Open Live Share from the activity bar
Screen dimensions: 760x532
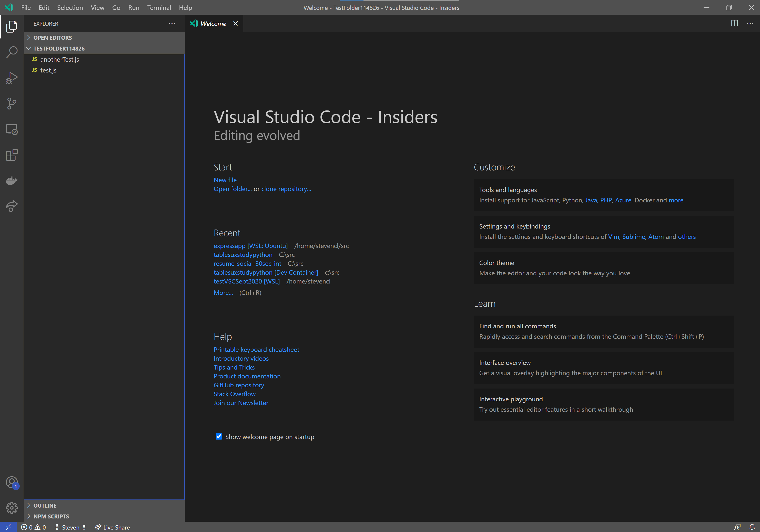tap(12, 206)
